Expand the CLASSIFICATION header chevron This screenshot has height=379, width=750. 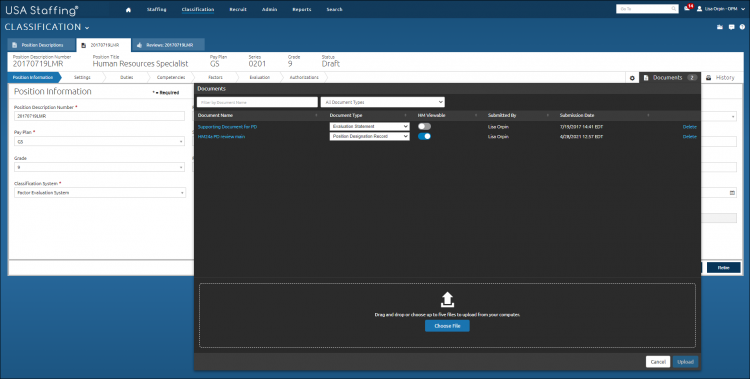87,28
